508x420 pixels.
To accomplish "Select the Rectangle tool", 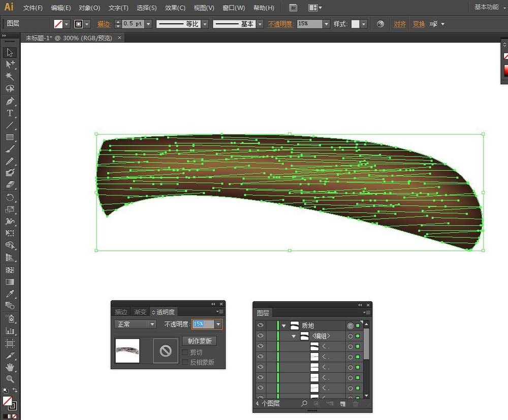I will tap(10, 137).
